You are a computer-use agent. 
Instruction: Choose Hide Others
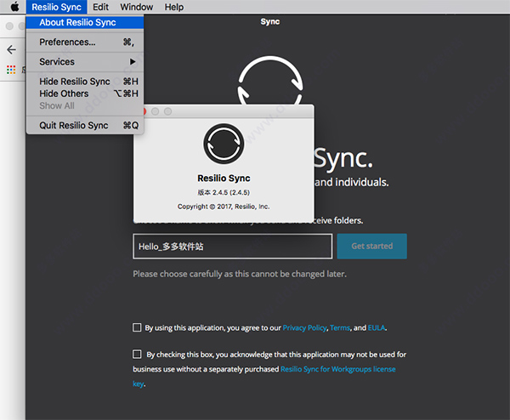coord(85,94)
